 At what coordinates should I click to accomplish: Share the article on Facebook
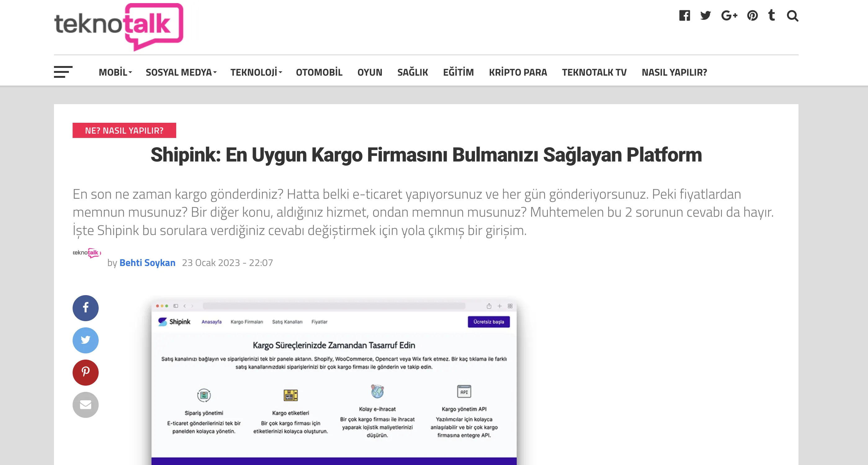tap(85, 308)
